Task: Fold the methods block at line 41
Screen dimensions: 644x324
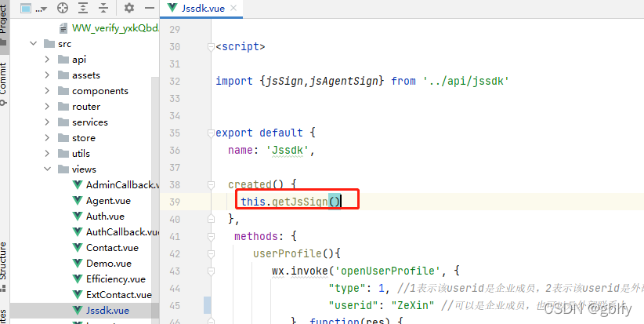Action: [x=211, y=237]
